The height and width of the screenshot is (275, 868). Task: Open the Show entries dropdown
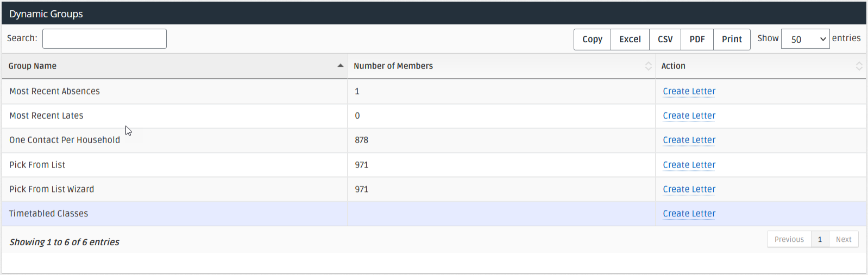805,39
